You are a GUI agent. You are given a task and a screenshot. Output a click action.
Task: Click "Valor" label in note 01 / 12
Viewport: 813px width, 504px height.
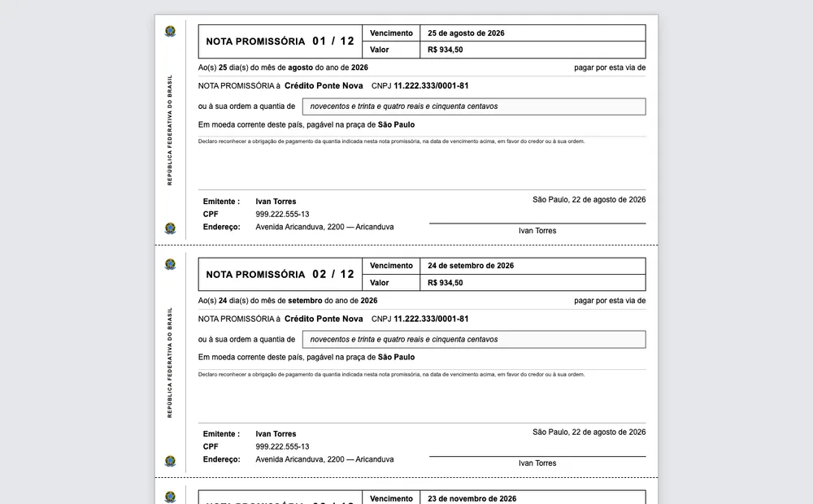pyautogui.click(x=379, y=50)
